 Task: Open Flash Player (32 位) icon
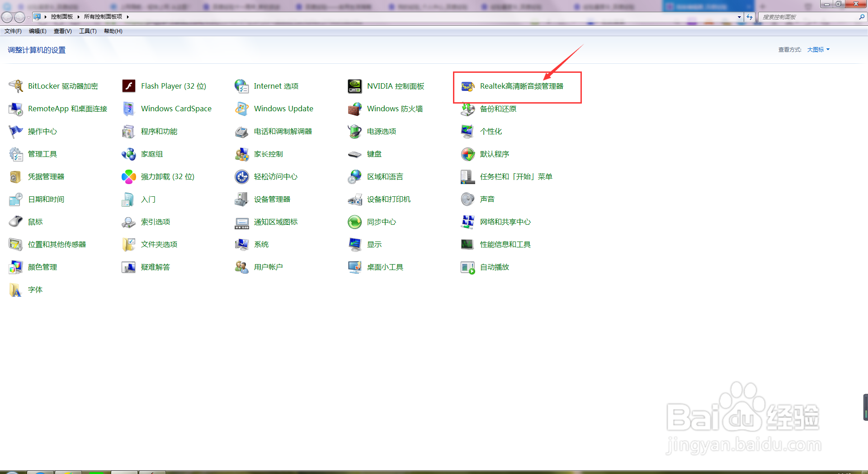129,86
